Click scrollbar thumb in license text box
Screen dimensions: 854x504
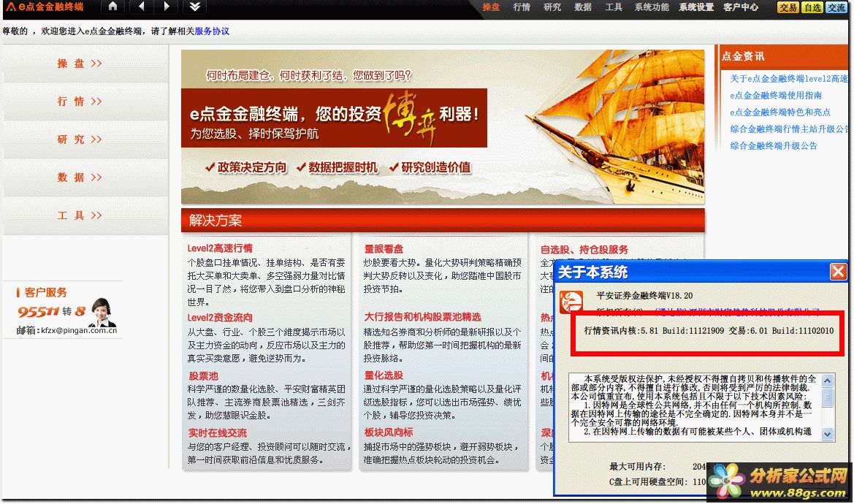coord(827,397)
